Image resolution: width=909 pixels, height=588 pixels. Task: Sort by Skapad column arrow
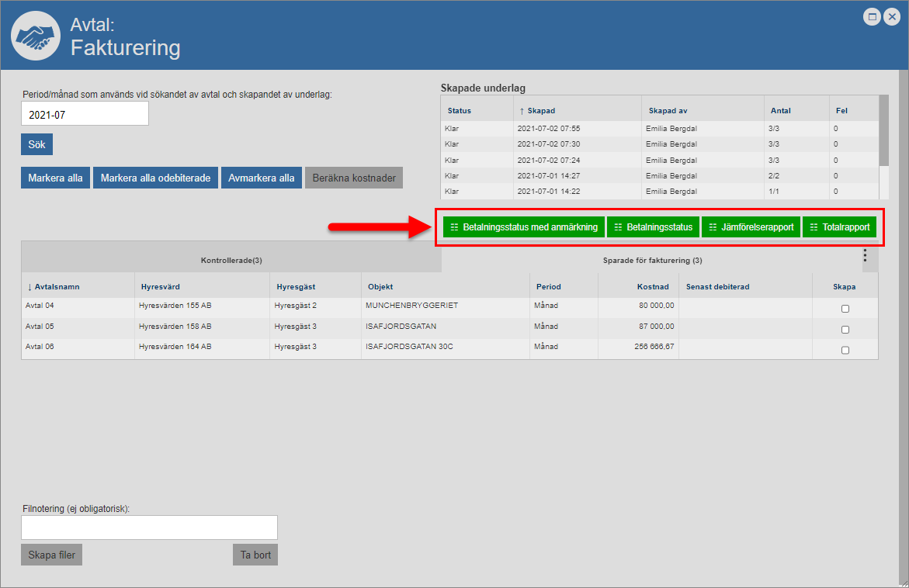(522, 111)
